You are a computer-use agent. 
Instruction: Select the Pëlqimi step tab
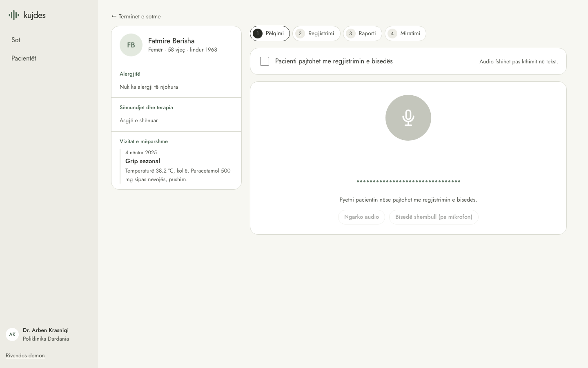click(x=270, y=34)
